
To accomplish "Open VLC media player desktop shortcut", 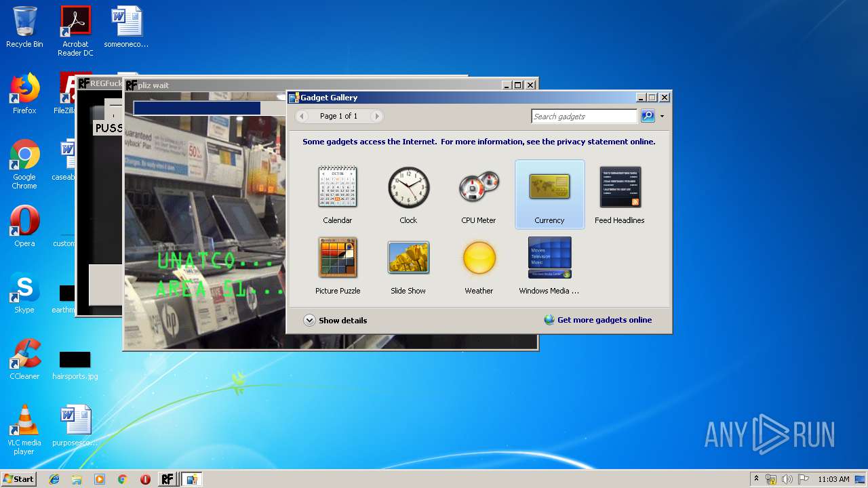I will point(24,430).
